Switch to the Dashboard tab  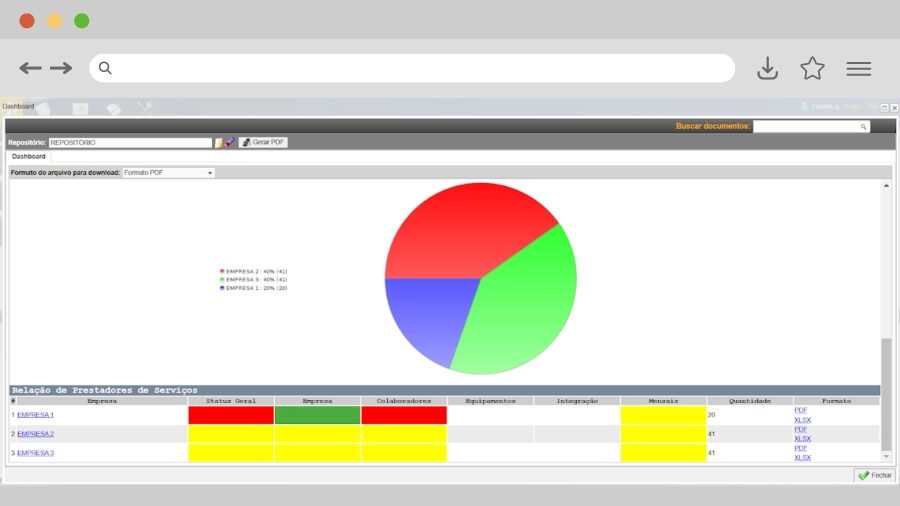coord(29,157)
